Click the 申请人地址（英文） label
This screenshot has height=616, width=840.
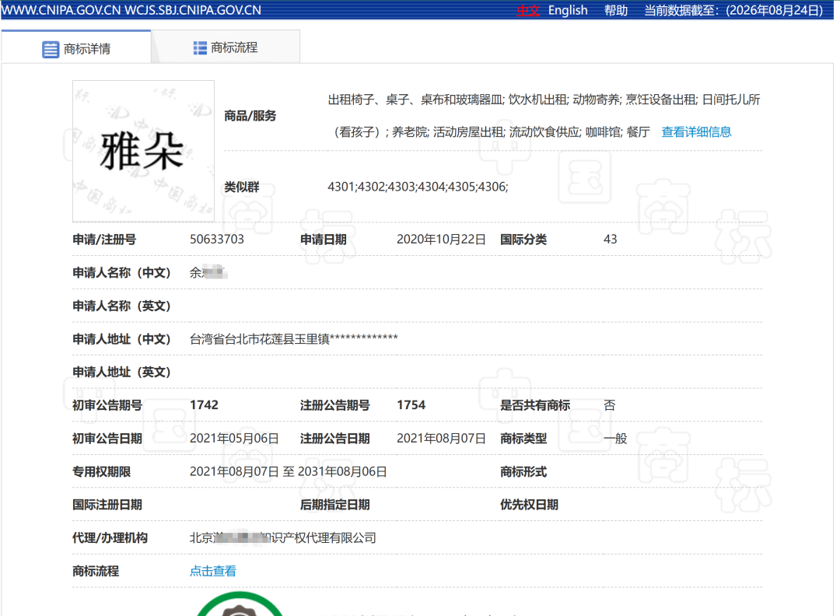coord(121,372)
